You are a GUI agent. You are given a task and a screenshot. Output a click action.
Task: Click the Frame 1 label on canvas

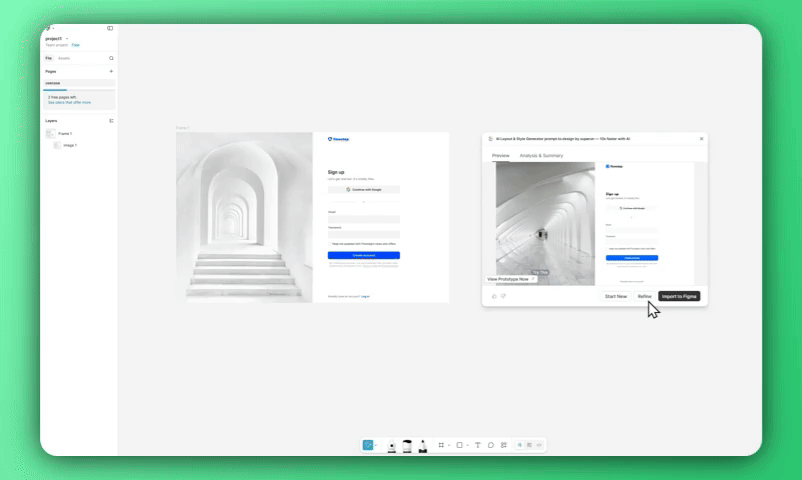[183, 128]
